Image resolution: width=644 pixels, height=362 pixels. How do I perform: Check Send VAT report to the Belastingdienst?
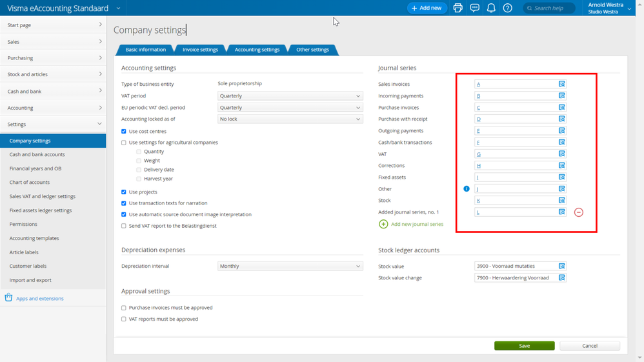pyautogui.click(x=124, y=226)
